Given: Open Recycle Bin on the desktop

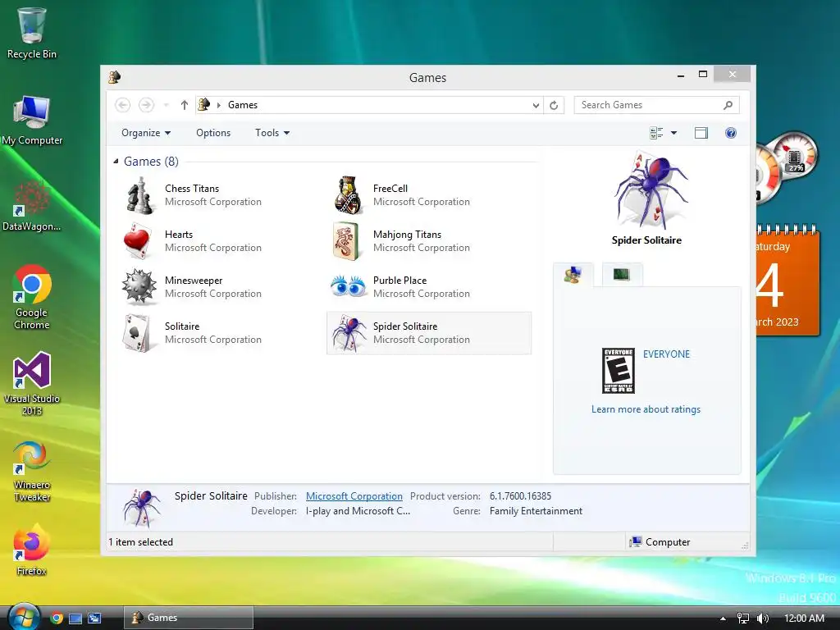Looking at the screenshot, I should [32, 33].
